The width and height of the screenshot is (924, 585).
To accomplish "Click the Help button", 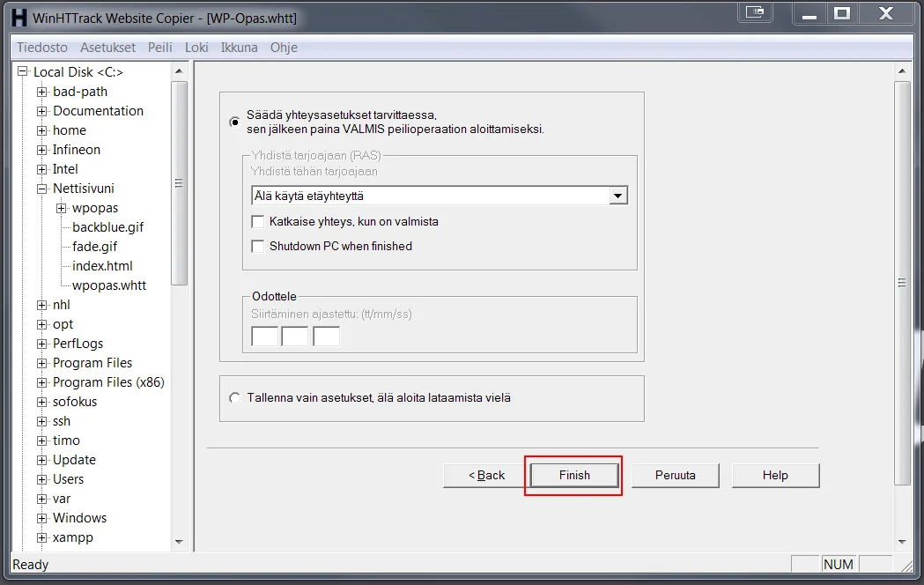I will pos(775,476).
